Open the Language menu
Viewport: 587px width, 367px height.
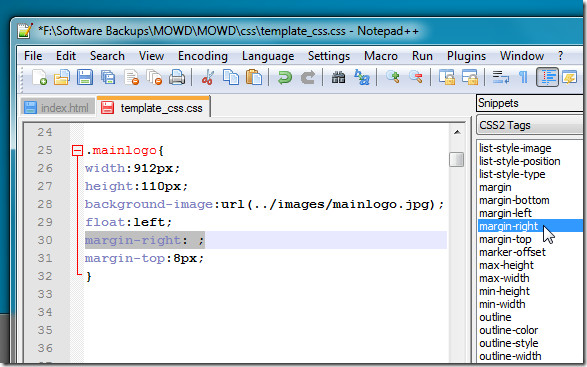click(x=268, y=56)
